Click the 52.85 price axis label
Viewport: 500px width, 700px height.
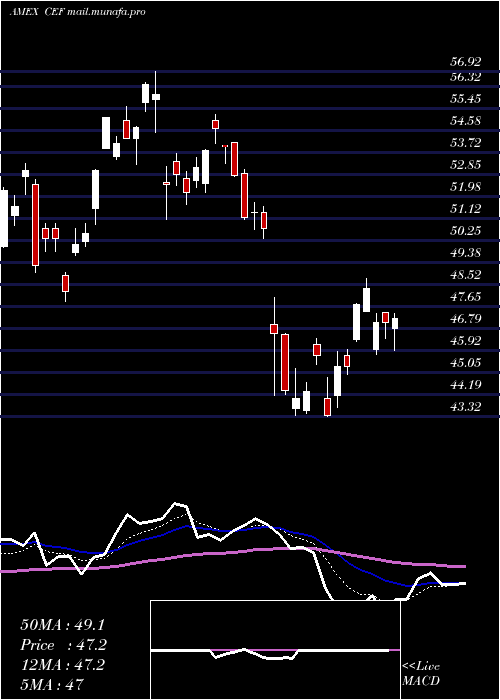[x=465, y=165]
